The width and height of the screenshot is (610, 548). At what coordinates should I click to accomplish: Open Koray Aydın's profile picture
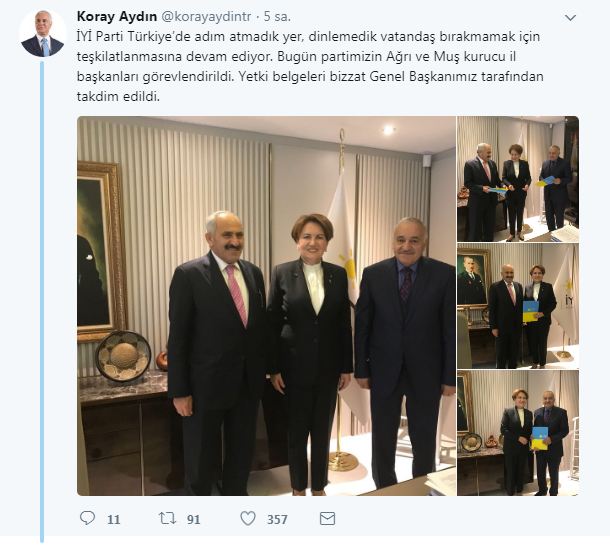point(42,33)
